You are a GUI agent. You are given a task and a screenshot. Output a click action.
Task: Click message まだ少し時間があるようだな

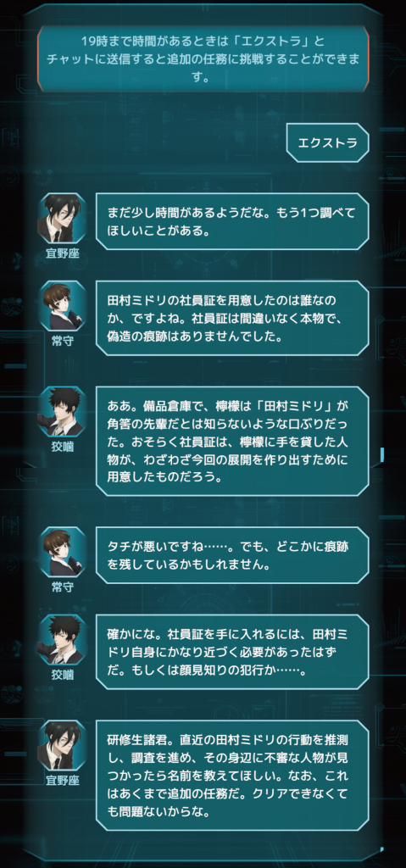[232, 221]
